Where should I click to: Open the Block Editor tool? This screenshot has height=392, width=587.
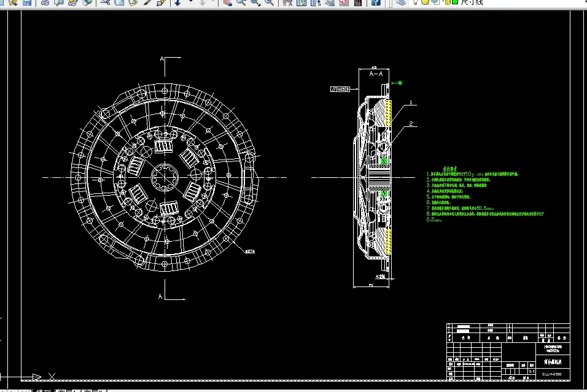(x=161, y=2)
